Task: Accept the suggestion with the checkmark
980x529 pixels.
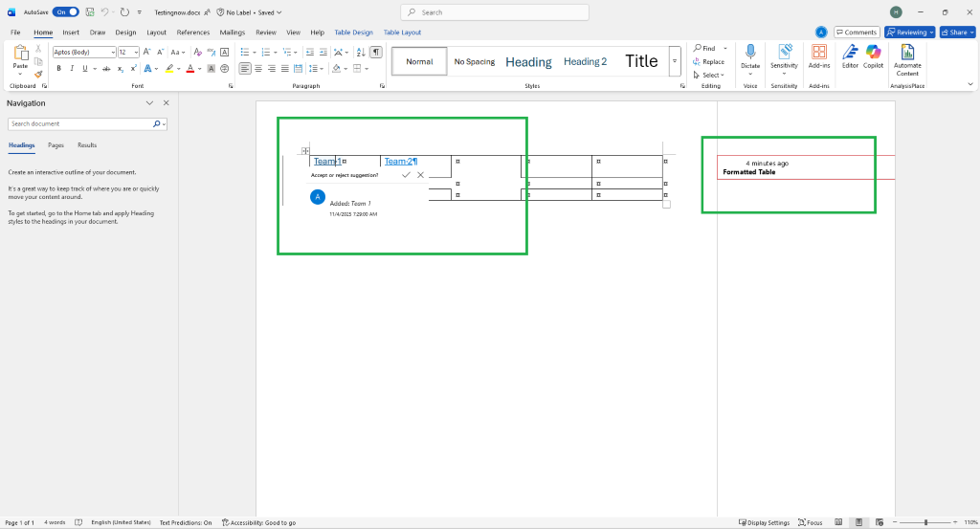Action: [x=406, y=175]
